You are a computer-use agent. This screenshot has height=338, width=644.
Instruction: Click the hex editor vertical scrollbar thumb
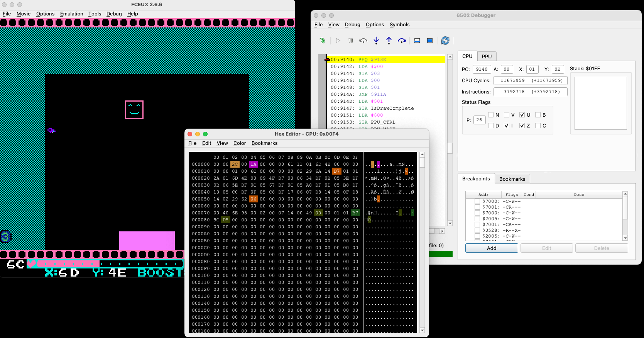pyautogui.click(x=422, y=163)
